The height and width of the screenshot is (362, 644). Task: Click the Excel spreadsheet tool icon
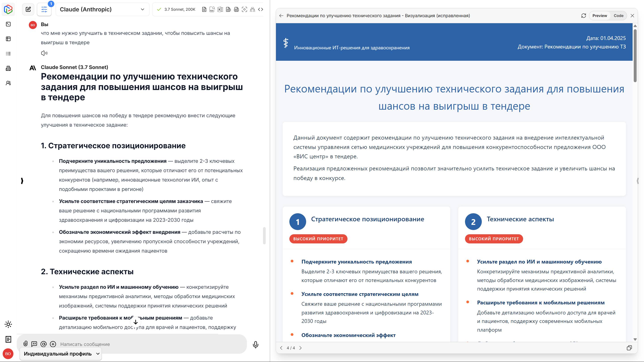220,10
